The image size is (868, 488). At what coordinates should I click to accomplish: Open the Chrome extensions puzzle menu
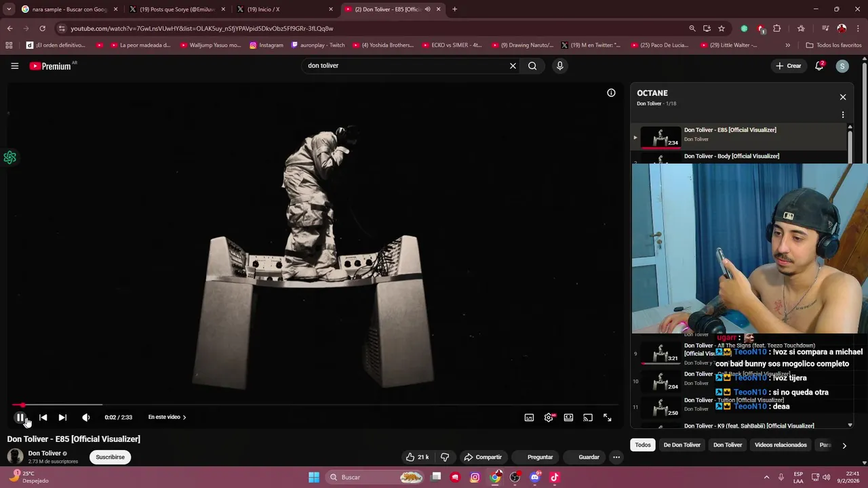tap(777, 28)
